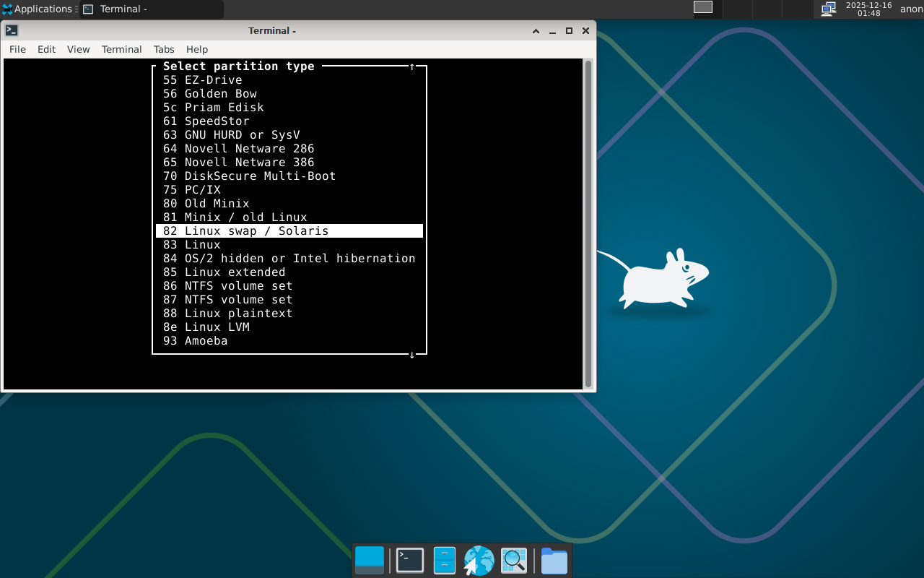Click the date and time clock
Image resolution: width=924 pixels, height=578 pixels.
pyautogui.click(x=868, y=9)
